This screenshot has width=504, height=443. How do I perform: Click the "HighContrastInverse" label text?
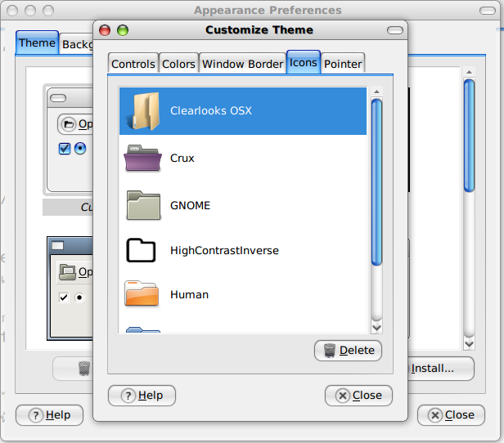click(x=224, y=250)
